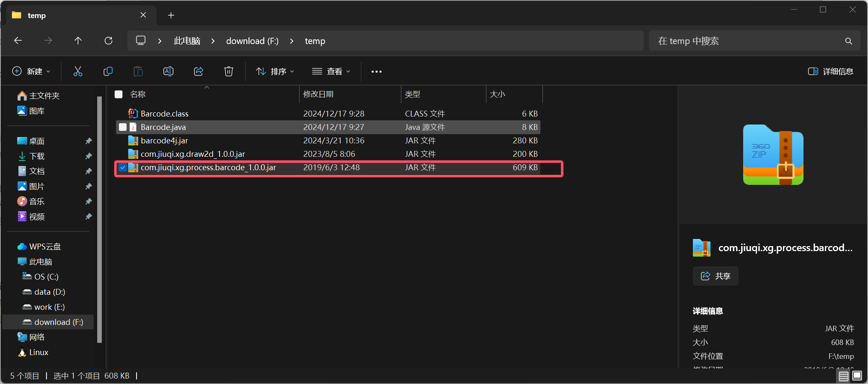The width and height of the screenshot is (868, 384).
Task: Expand chevron before 此电脑 in address bar
Action: click(160, 41)
